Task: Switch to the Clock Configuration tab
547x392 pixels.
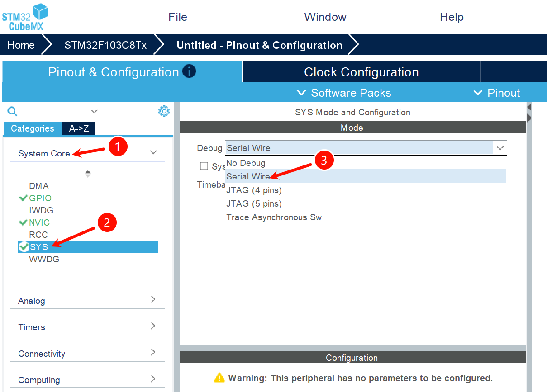Action: pyautogui.click(x=361, y=72)
